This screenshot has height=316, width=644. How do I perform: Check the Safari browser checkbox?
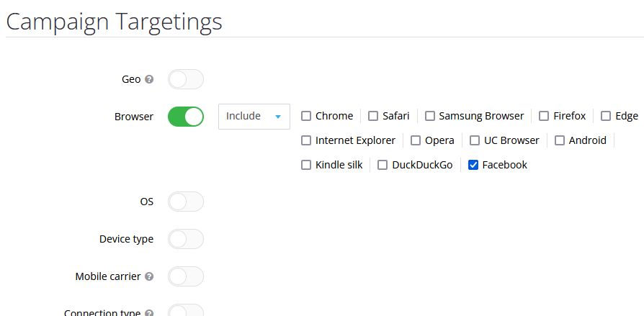click(373, 116)
